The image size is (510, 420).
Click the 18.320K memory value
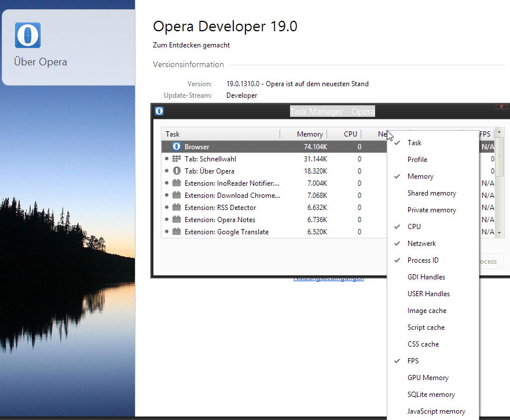[x=315, y=171]
